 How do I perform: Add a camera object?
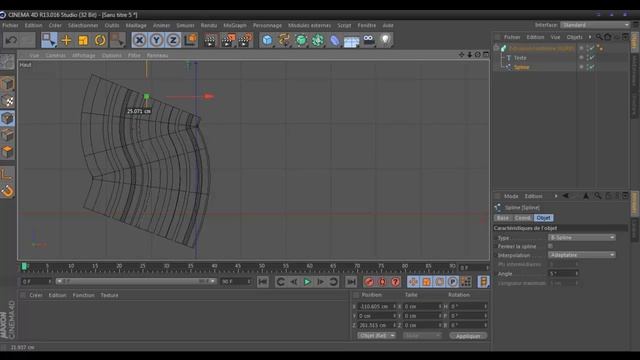369,40
